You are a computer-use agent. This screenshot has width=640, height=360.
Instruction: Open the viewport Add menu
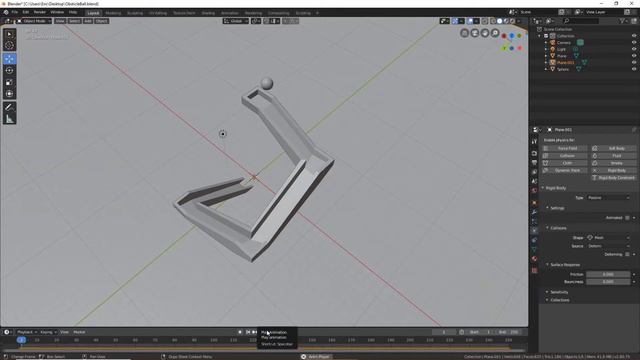[88, 21]
